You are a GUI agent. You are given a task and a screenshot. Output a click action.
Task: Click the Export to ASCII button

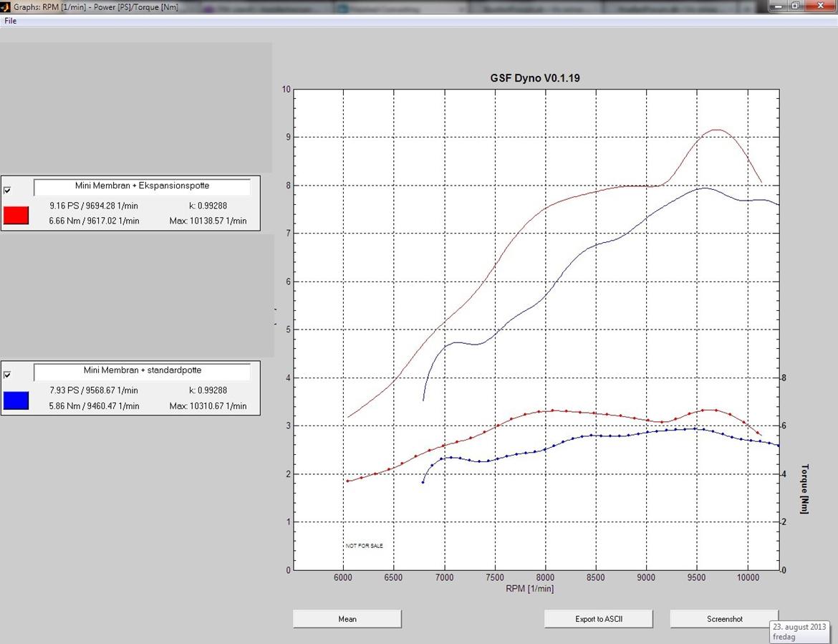(598, 618)
